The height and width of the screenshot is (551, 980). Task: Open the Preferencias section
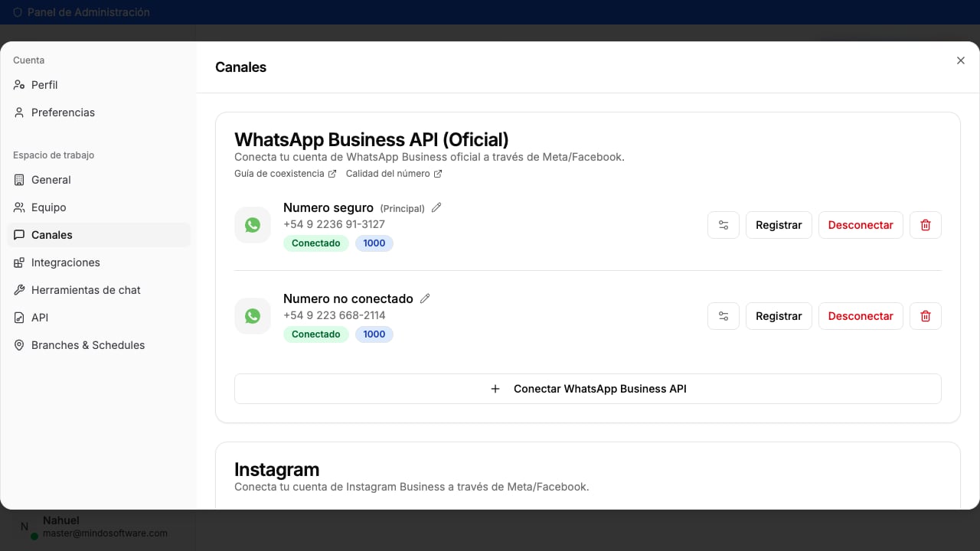click(63, 112)
